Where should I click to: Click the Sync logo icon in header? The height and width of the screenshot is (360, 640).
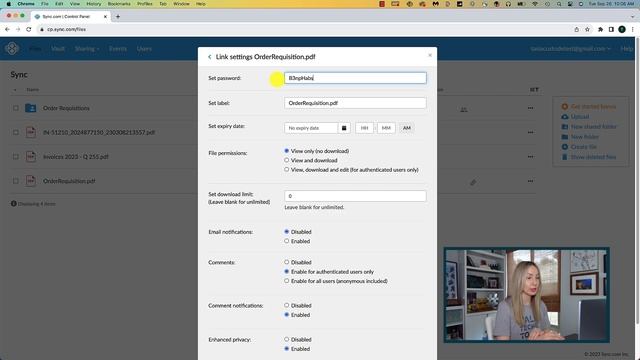pyautogui.click(x=12, y=48)
